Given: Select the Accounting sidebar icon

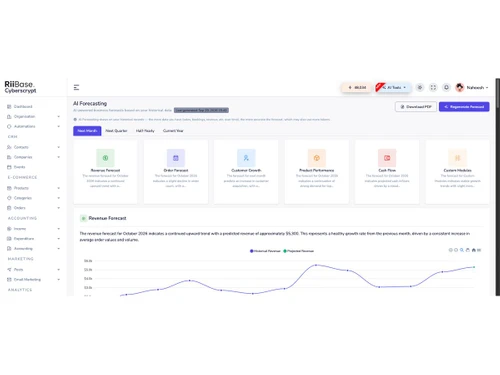Looking at the screenshot, I should click(9, 249).
